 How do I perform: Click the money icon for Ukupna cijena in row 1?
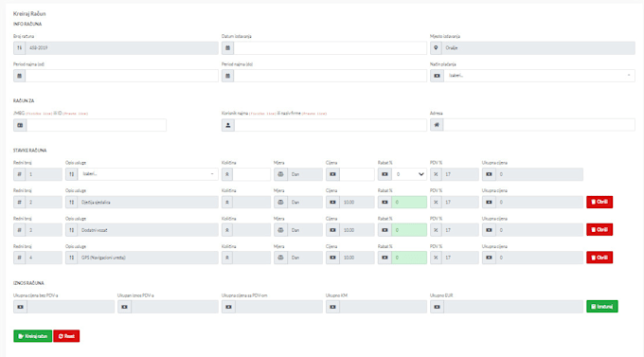click(x=489, y=174)
